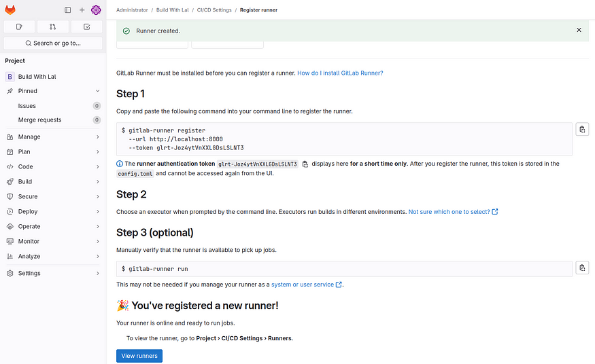Go to the Build With Lal breadcrumb

coord(172,10)
